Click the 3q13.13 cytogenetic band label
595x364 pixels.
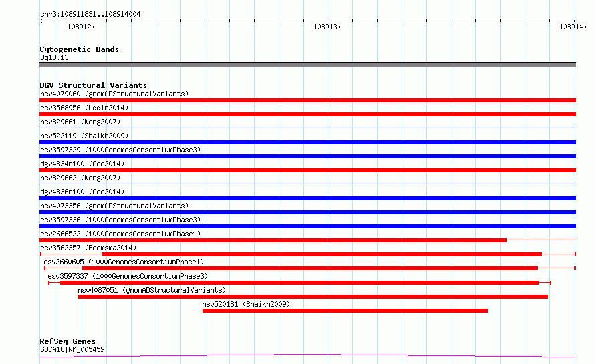[54, 57]
